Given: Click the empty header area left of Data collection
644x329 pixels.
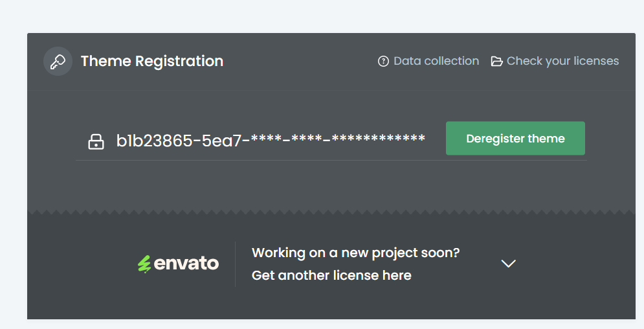Looking at the screenshot, I should click(x=298, y=62).
